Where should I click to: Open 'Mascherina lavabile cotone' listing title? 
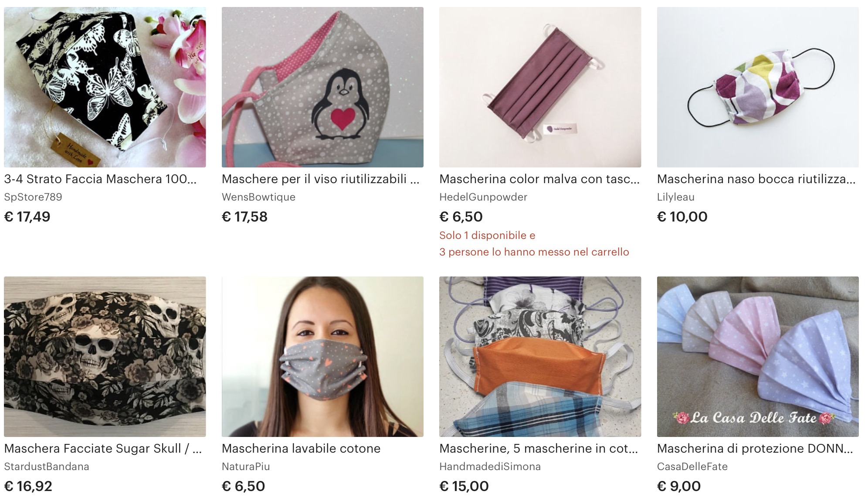tap(301, 448)
